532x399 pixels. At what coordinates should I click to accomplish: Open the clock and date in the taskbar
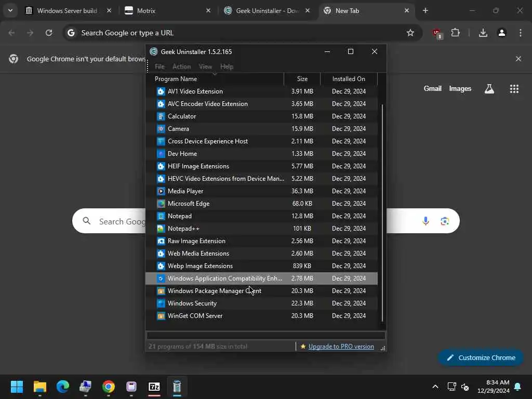493,387
